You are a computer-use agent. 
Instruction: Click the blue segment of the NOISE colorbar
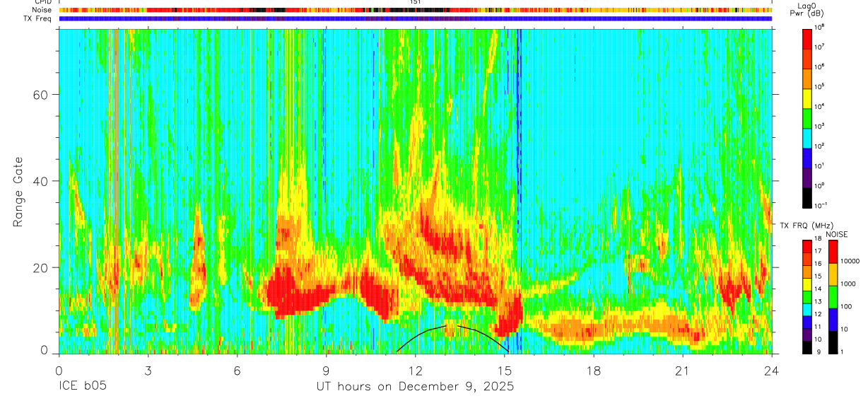[833, 319]
